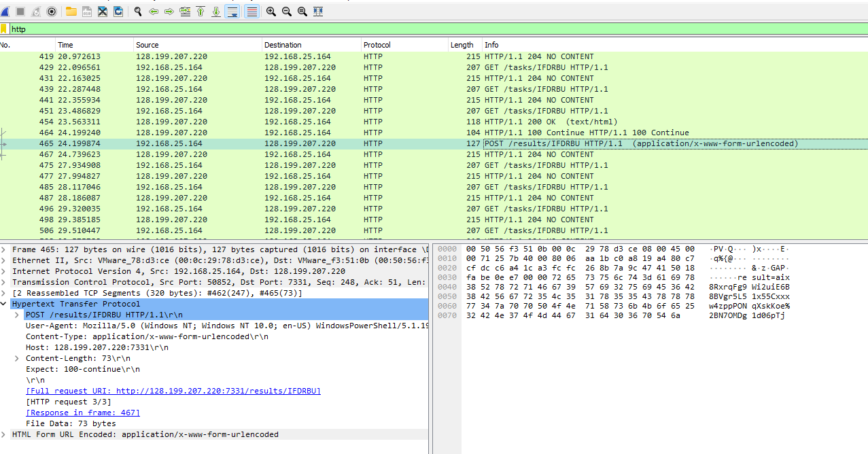
Task: Select packet 467 204 NO CONTENT row
Action: (434, 154)
